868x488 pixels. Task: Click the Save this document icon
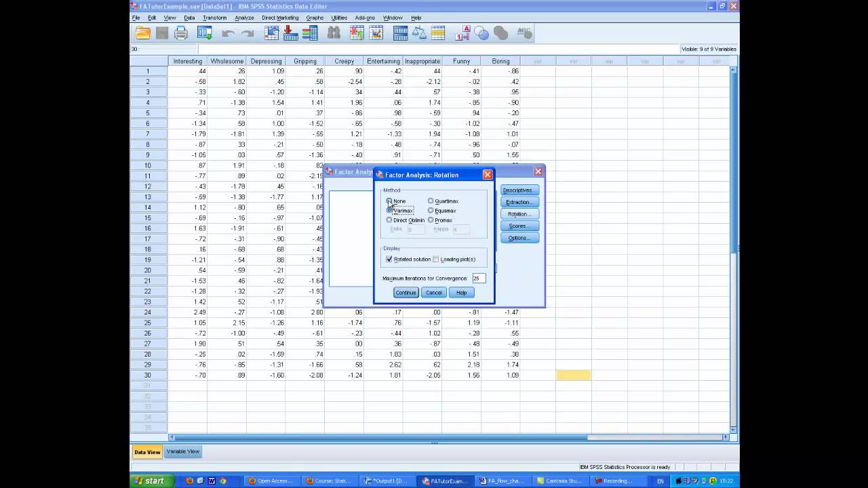161,33
